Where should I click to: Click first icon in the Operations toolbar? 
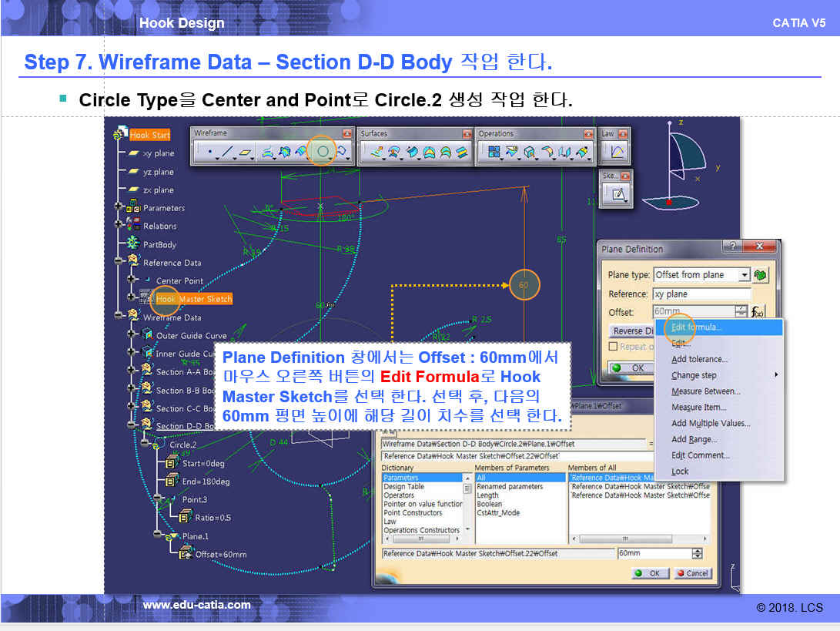click(x=492, y=153)
